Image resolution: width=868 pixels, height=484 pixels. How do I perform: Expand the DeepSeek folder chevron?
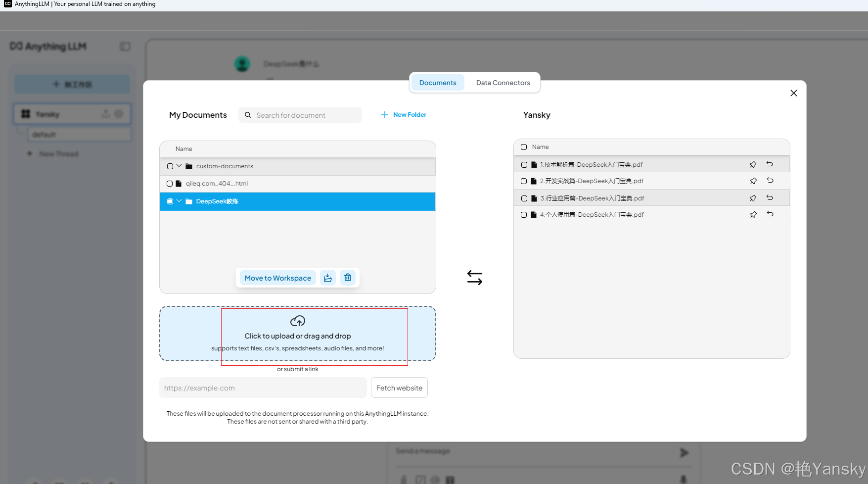click(179, 201)
